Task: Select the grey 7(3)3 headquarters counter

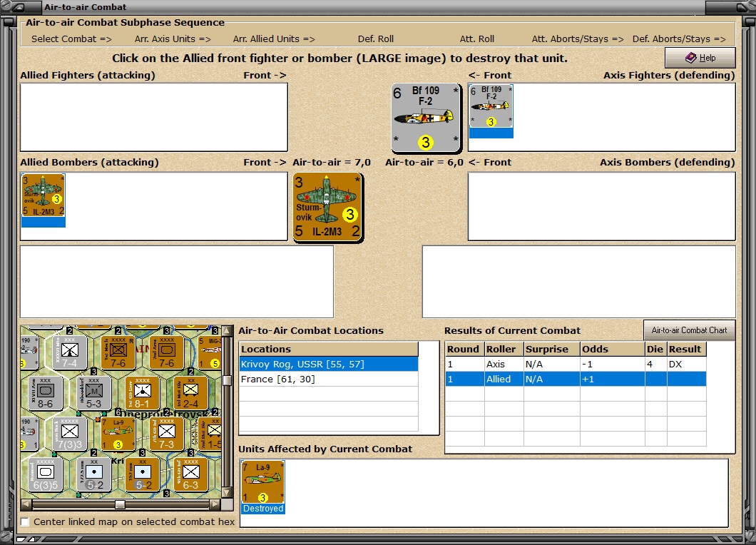Action: pyautogui.click(x=69, y=434)
